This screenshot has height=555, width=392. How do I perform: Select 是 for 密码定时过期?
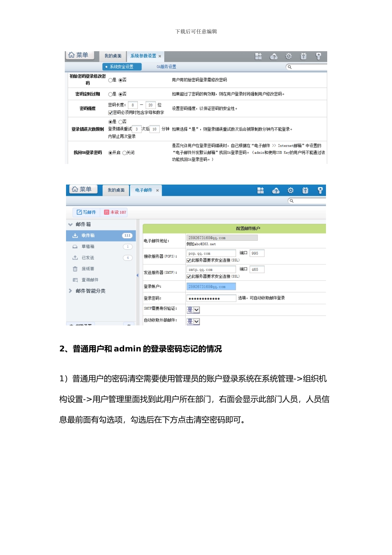point(110,94)
